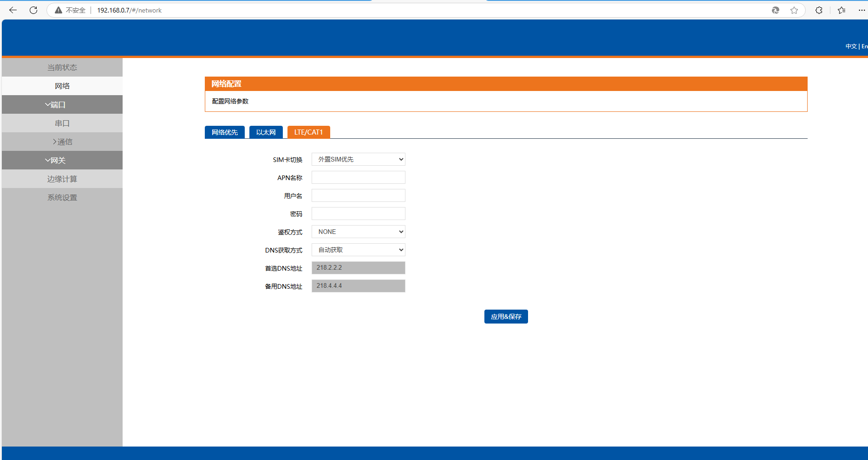The image size is (868, 460).
Task: Click the 应用&保存 button
Action: (x=506, y=317)
